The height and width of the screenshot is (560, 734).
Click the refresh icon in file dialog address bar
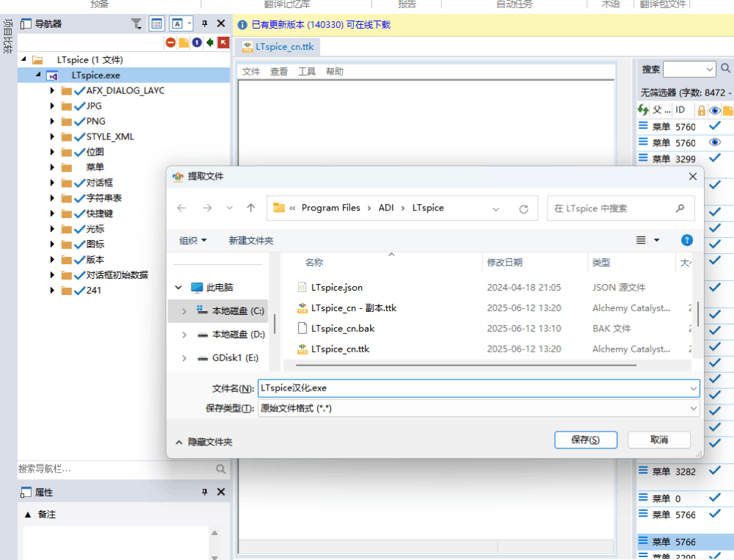pyautogui.click(x=523, y=208)
